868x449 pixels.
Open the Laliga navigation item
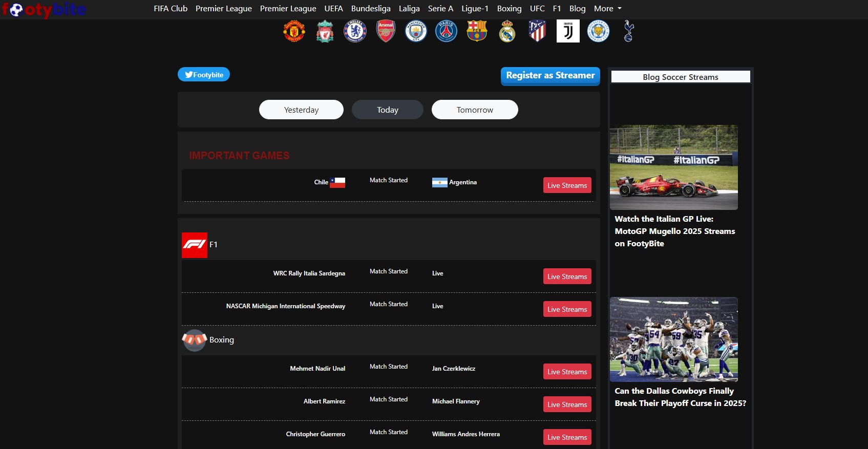[409, 9]
